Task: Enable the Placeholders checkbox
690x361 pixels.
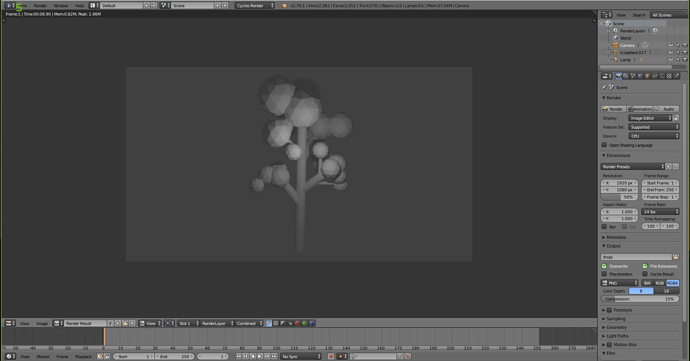Action: 604,274
